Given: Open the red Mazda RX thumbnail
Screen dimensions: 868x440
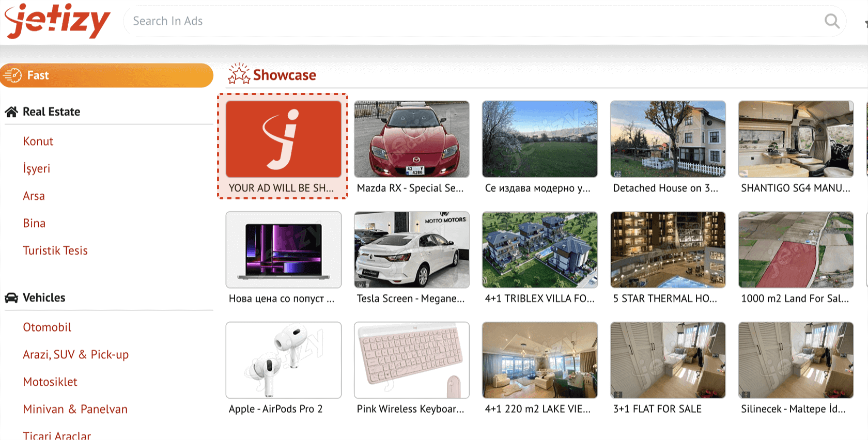Looking at the screenshot, I should point(412,139).
